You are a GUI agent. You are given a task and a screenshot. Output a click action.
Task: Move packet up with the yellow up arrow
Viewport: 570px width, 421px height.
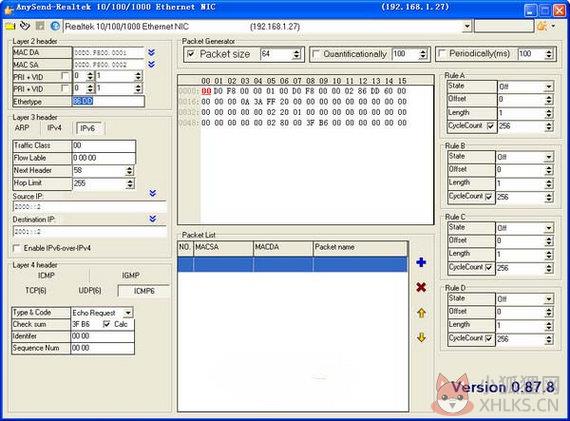421,313
